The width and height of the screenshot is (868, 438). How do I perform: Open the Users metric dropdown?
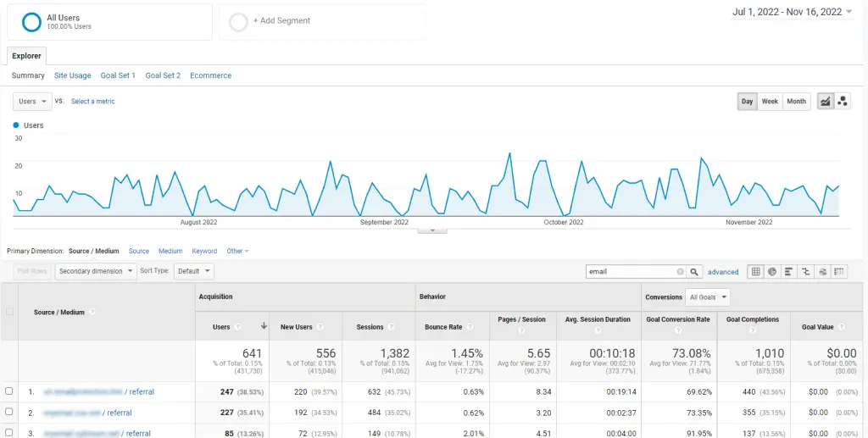tap(33, 101)
